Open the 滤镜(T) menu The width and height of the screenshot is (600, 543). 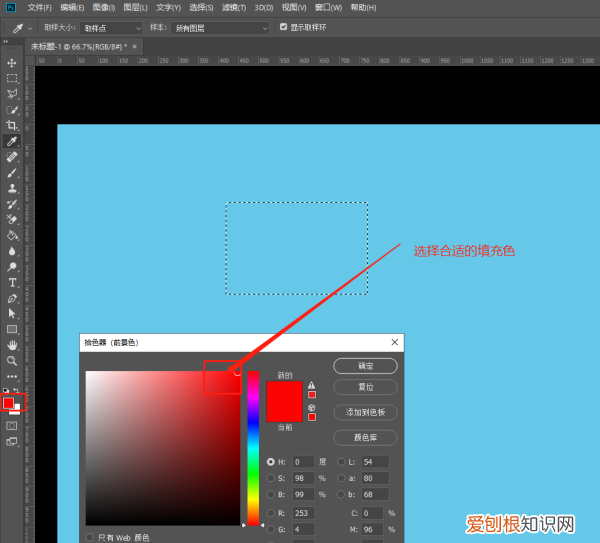click(x=230, y=7)
